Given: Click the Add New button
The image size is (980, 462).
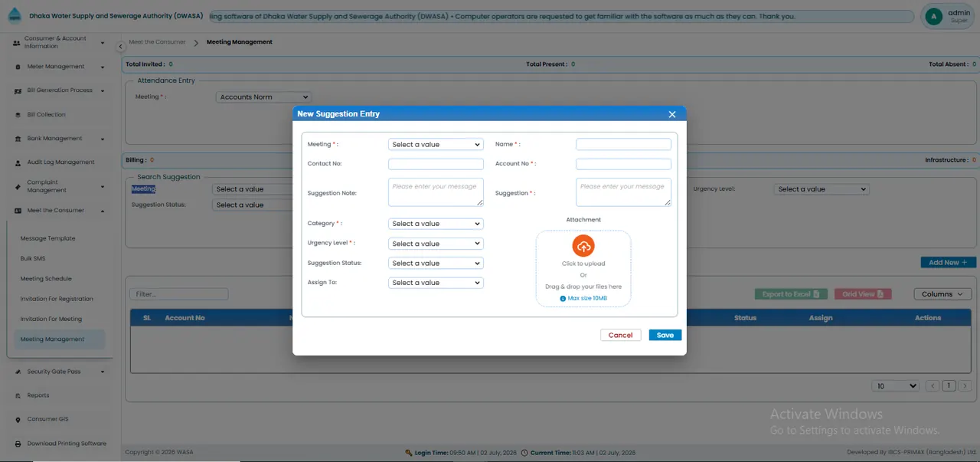Looking at the screenshot, I should (x=948, y=262).
